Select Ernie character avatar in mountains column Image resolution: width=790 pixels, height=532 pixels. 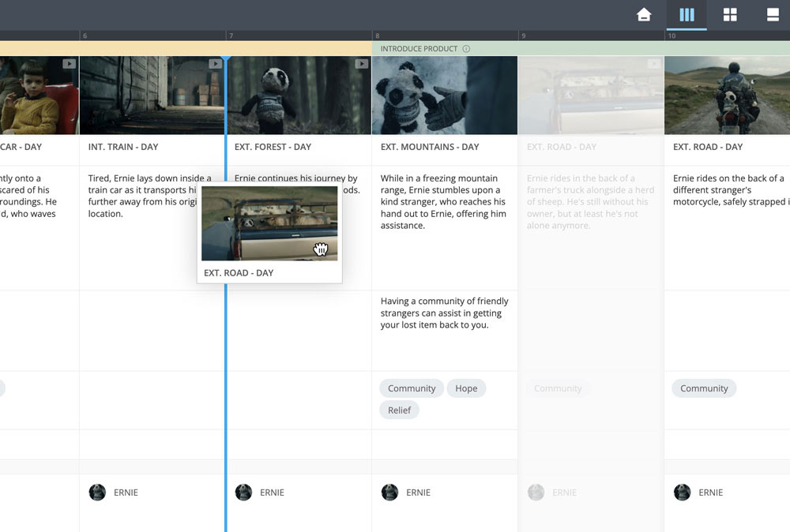[x=389, y=493]
